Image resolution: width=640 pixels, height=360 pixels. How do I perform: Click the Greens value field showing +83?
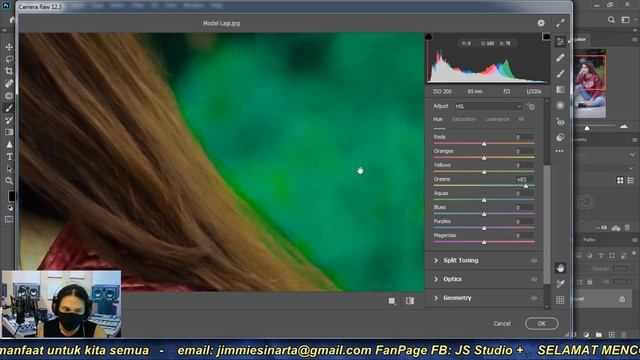click(524, 180)
